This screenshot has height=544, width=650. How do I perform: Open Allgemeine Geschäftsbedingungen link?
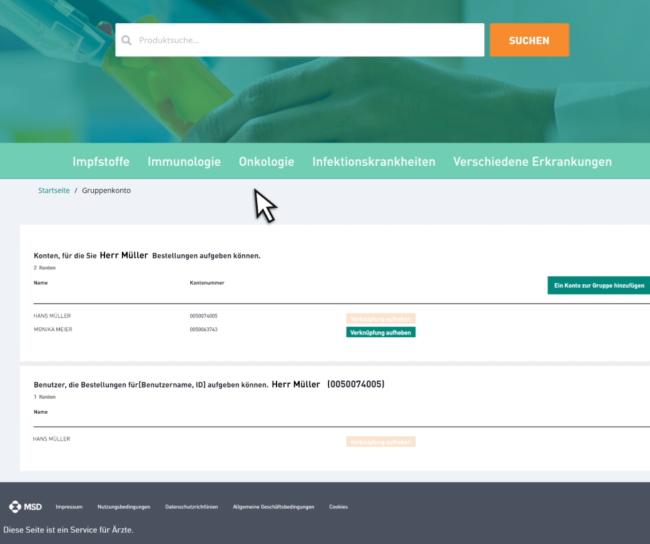(x=273, y=507)
